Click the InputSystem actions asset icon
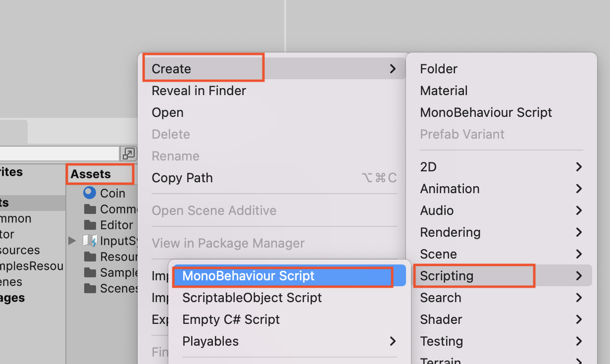The width and height of the screenshot is (610, 364). tap(90, 241)
